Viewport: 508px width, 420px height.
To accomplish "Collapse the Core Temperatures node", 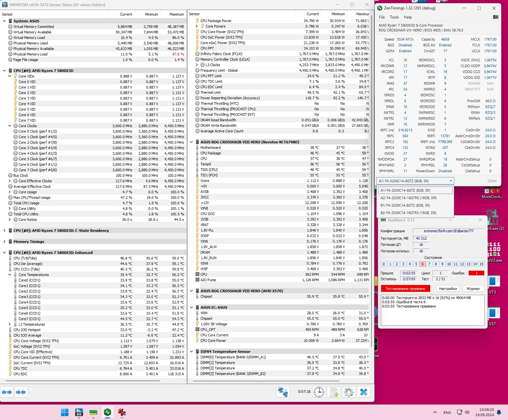I will (x=9, y=275).
